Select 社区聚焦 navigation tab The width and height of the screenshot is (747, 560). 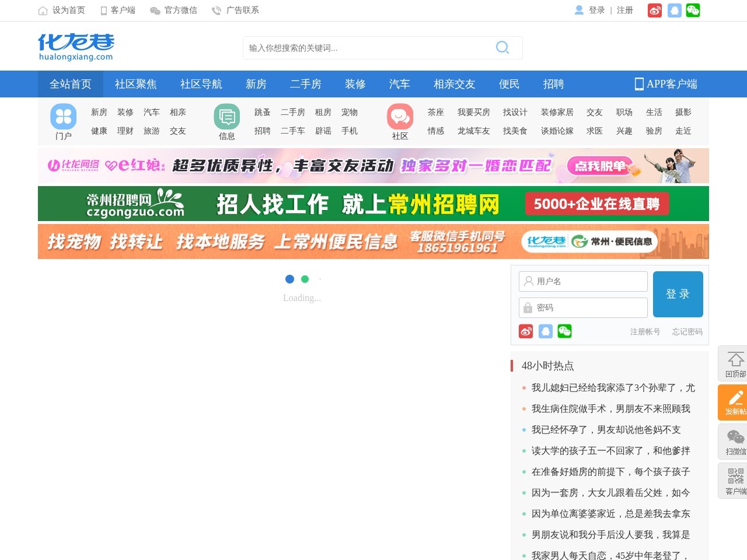[x=136, y=84]
